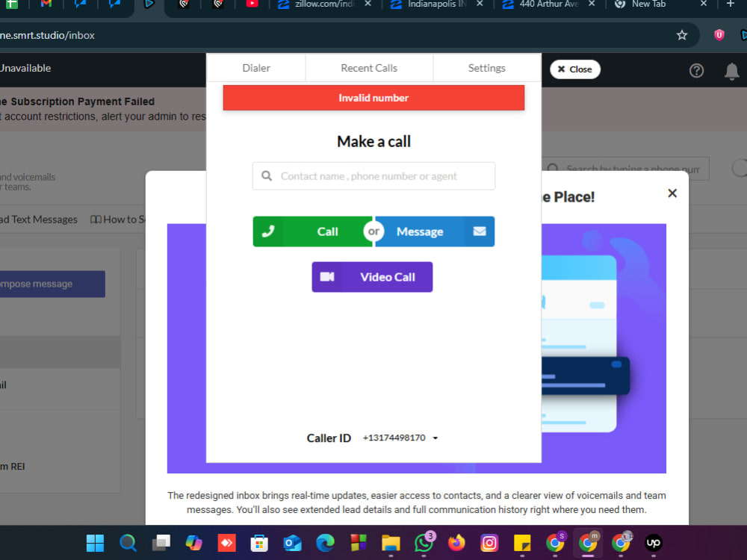Image resolution: width=747 pixels, height=560 pixels.
Task: Open Instagram from the taskbar
Action: [x=489, y=543]
